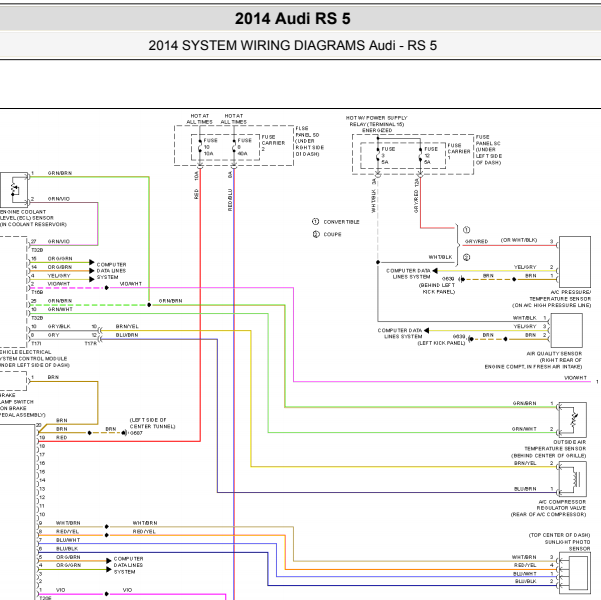The width and height of the screenshot is (601, 600).
Task: Select the "(BEHIND LEFT KICK PANEL)" ground note
Action: tap(437, 288)
